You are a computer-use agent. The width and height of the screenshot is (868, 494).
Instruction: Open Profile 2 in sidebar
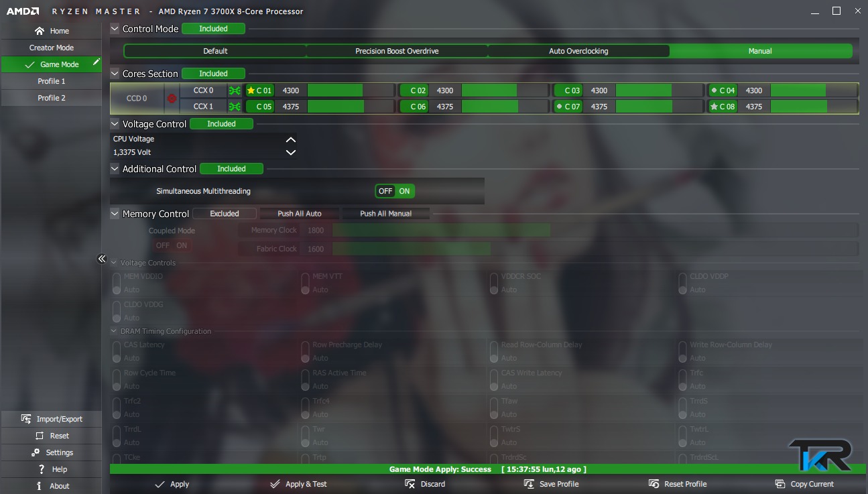click(51, 98)
